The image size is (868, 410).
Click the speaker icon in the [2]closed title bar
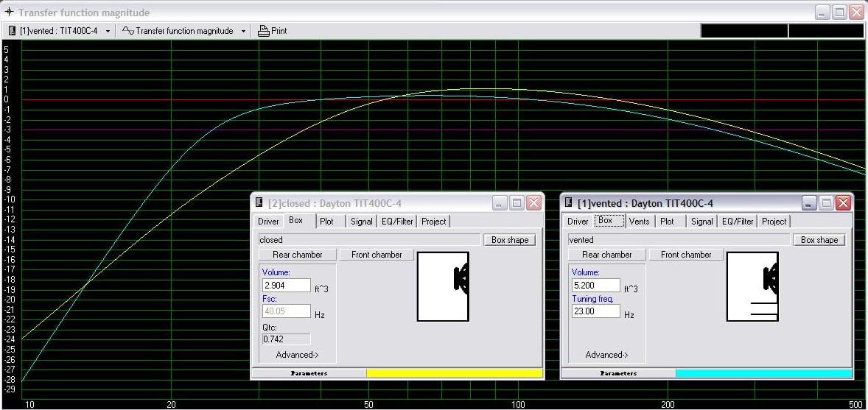(259, 203)
